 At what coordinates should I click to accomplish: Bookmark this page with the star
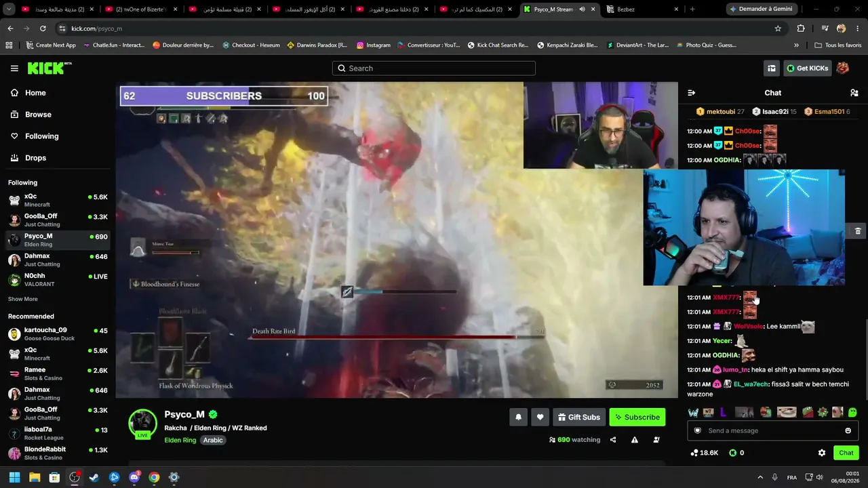pyautogui.click(x=778, y=28)
